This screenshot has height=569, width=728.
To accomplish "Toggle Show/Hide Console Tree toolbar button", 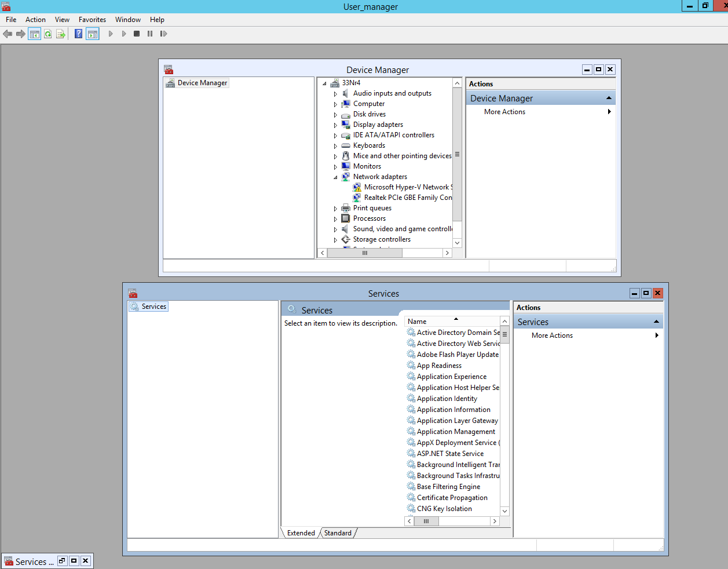I will point(35,34).
